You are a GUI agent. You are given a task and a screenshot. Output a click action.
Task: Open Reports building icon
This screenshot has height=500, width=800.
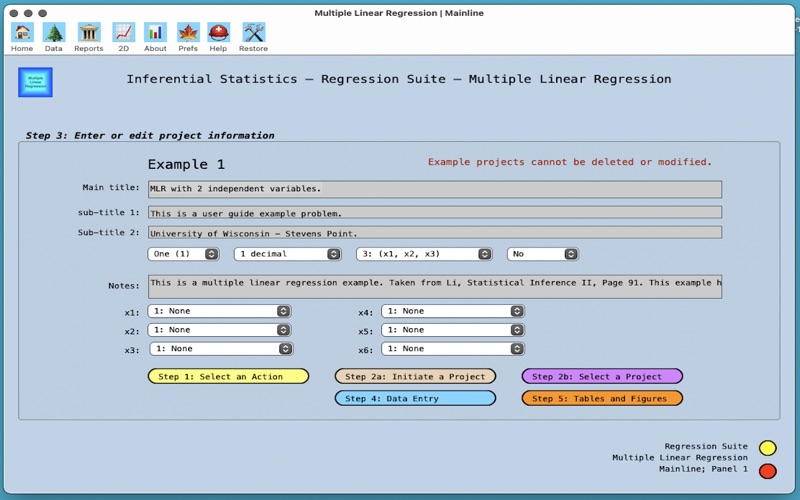click(89, 33)
